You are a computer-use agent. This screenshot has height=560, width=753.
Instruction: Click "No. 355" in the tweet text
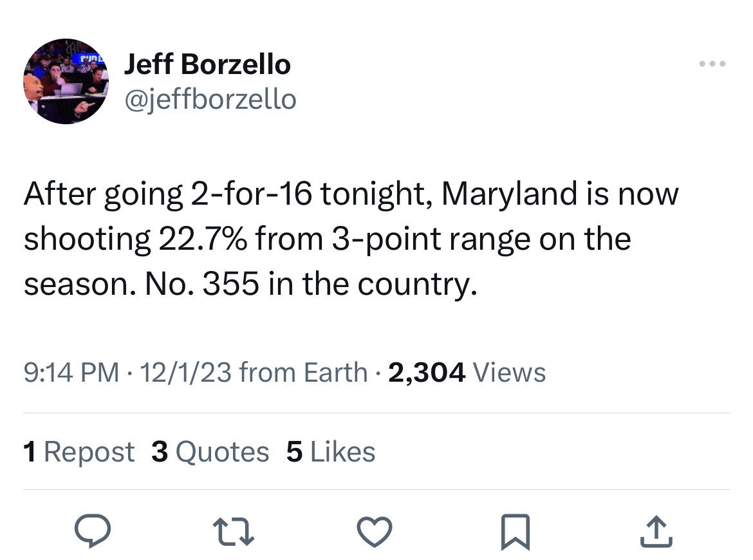[193, 284]
